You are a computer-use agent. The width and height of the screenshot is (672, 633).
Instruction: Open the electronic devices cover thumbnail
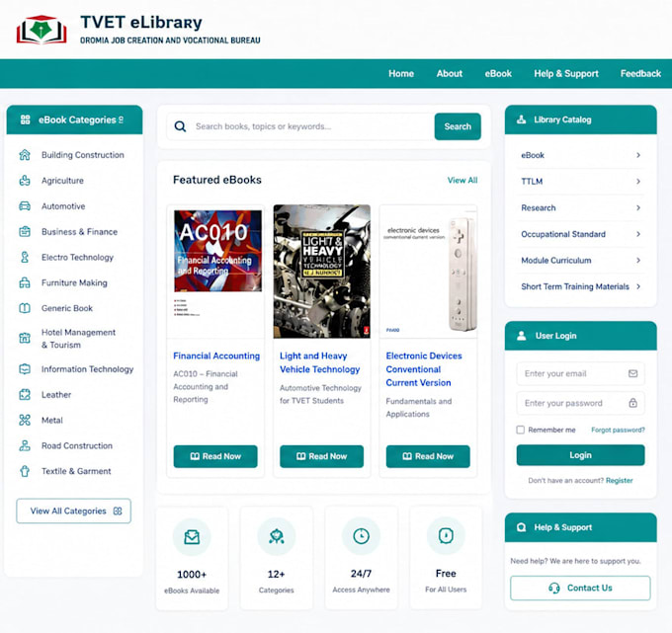(x=428, y=272)
